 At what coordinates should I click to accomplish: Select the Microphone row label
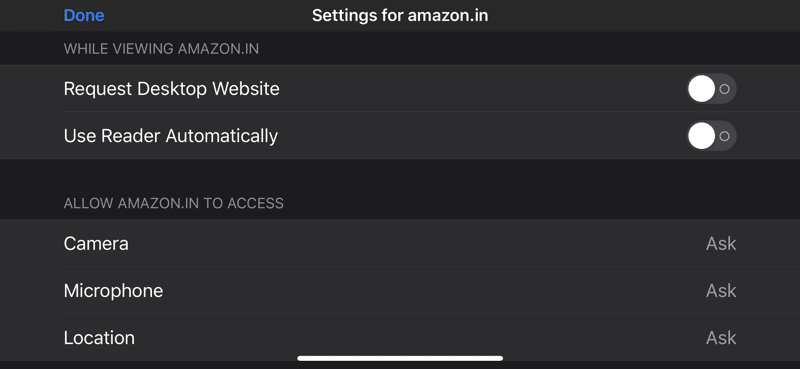(x=113, y=291)
